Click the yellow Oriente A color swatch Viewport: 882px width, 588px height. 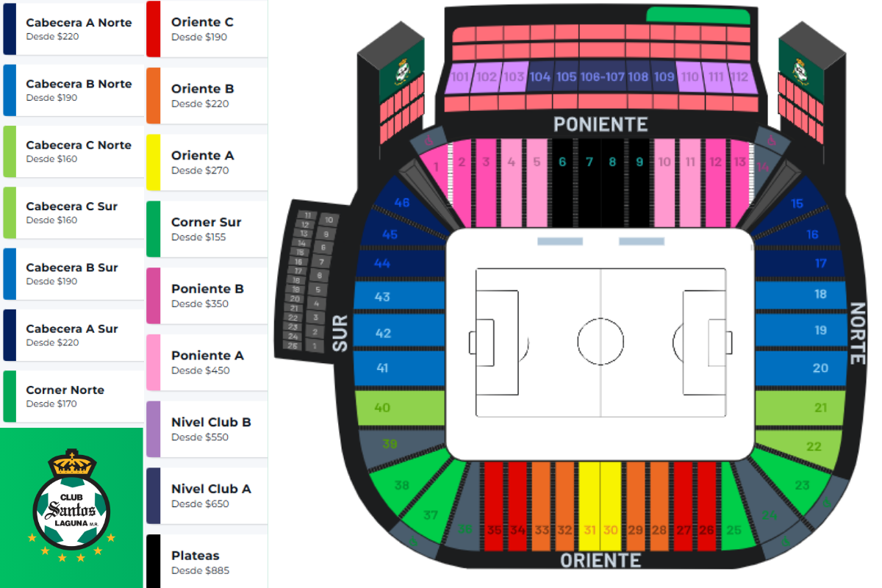tap(153, 162)
